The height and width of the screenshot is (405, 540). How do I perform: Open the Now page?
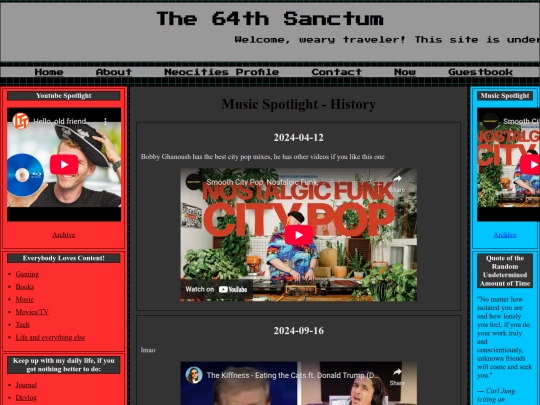click(405, 72)
